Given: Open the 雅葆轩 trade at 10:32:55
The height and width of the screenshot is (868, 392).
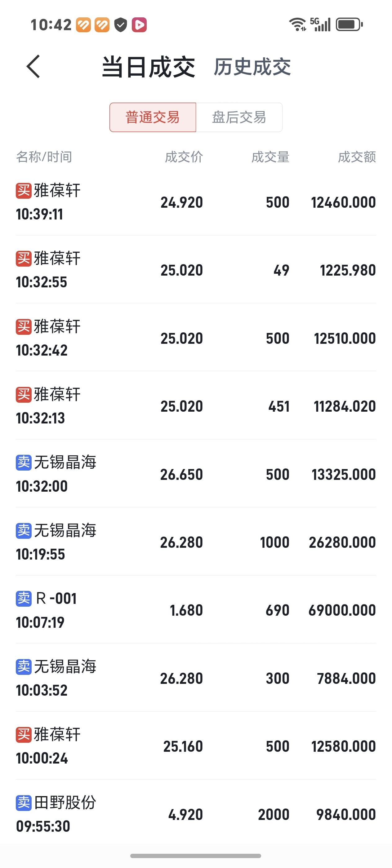Looking at the screenshot, I should click(x=195, y=270).
